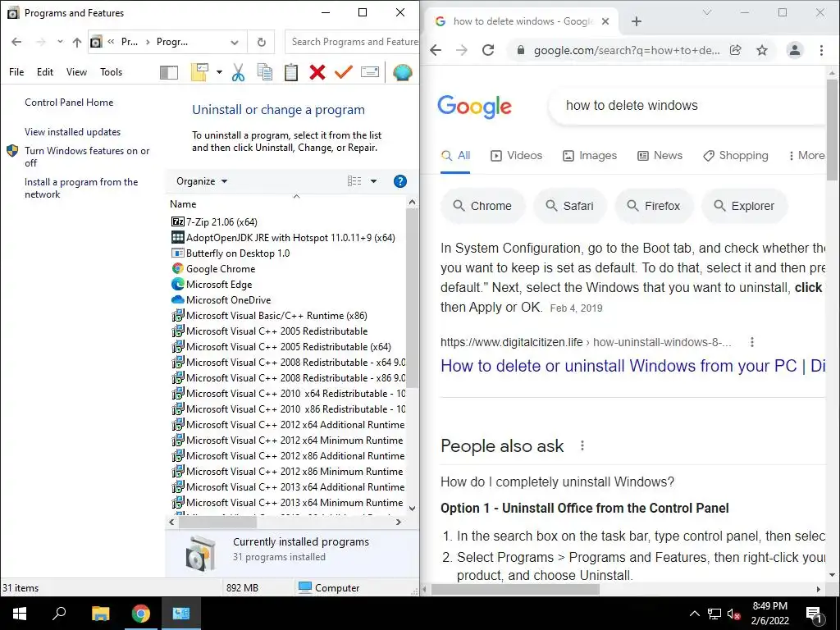The height and width of the screenshot is (630, 840).
Task: Click Install a program from the network
Action: (x=81, y=188)
